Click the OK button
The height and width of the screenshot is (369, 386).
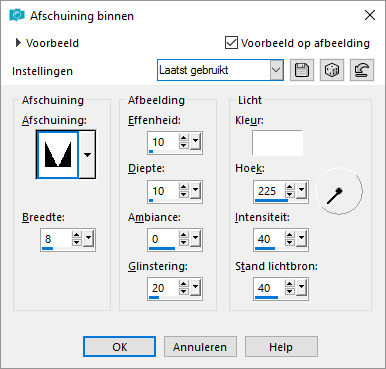119,347
